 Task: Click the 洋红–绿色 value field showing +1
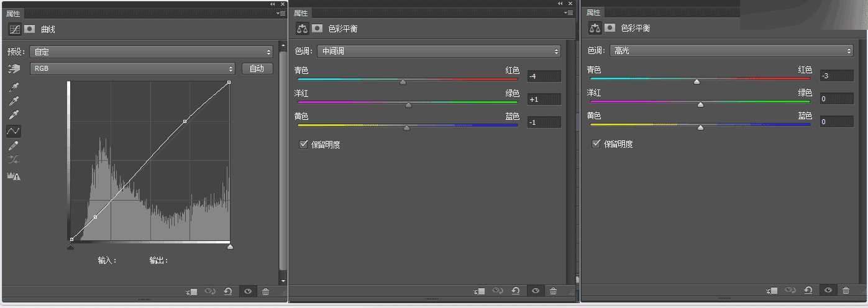point(544,99)
